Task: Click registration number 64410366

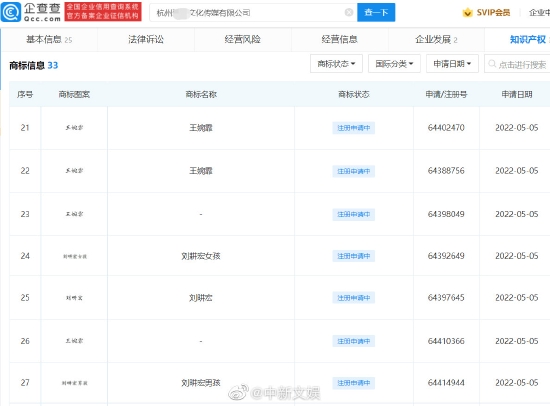Action: 446,341
